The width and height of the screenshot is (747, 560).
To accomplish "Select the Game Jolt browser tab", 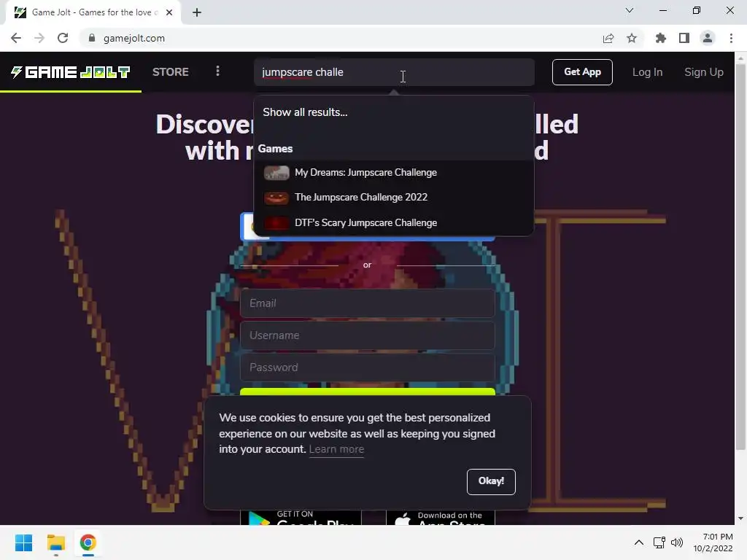I will click(93, 12).
